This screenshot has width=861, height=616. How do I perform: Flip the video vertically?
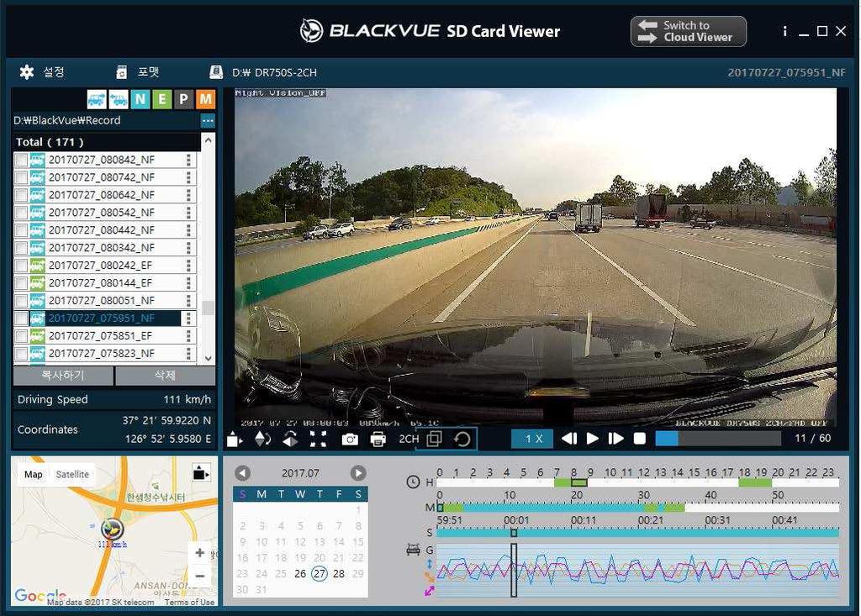coord(263,440)
